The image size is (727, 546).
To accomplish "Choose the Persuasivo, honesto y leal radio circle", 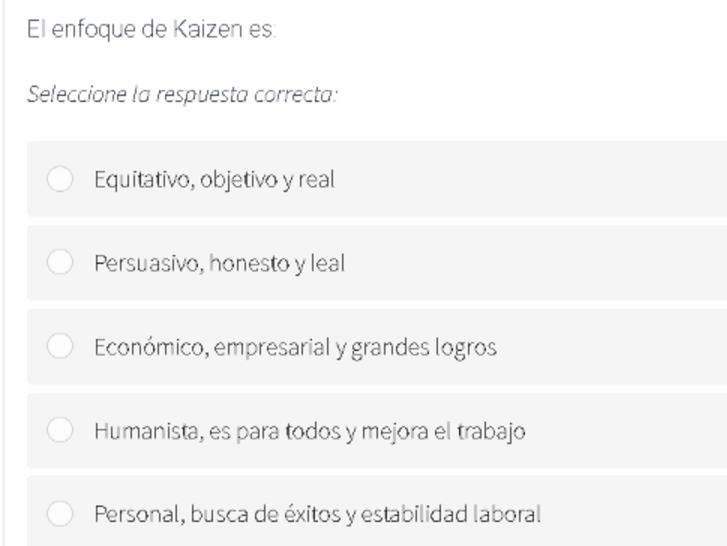I will [x=60, y=262].
